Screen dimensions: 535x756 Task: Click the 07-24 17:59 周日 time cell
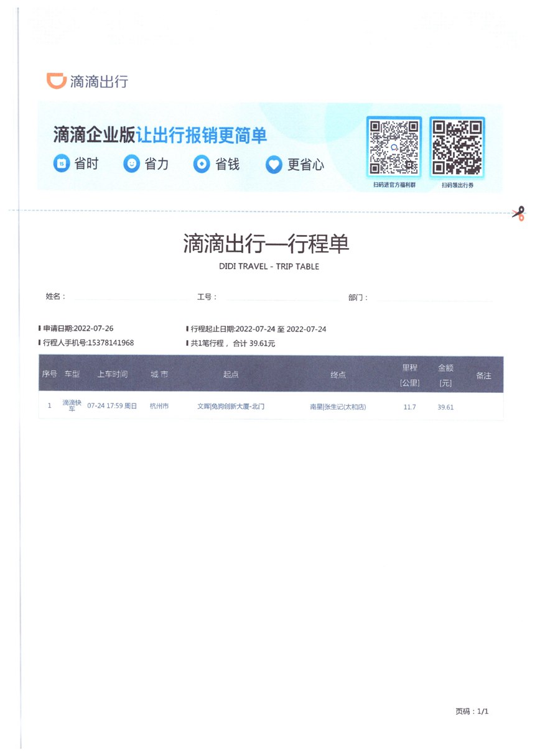112,406
